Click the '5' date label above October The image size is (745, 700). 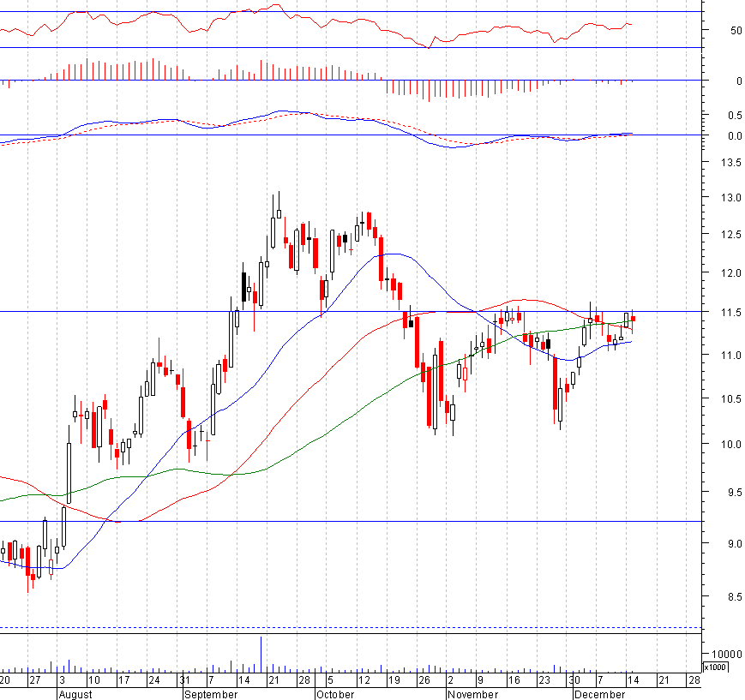(331, 680)
